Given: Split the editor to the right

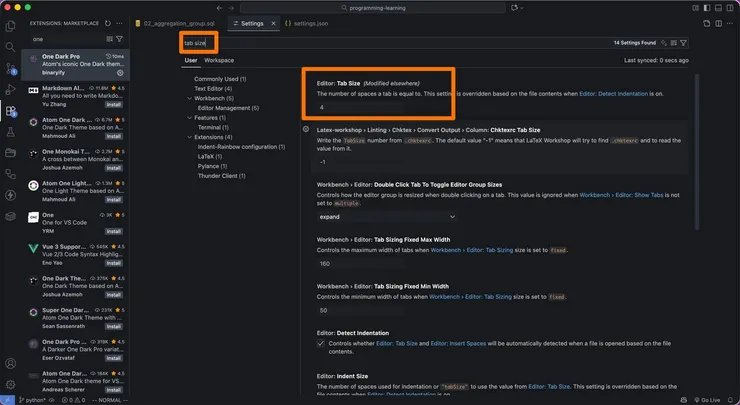Looking at the screenshot, I should [x=718, y=23].
